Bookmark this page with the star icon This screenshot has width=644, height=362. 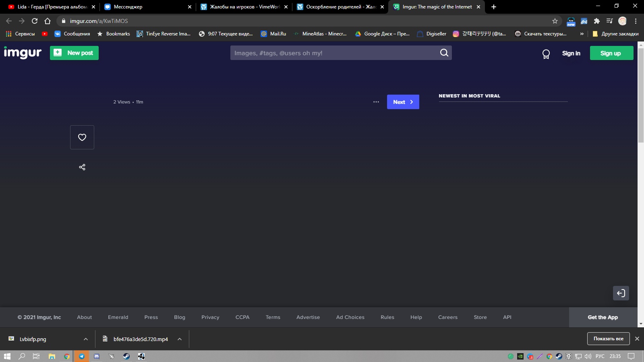[x=555, y=21]
